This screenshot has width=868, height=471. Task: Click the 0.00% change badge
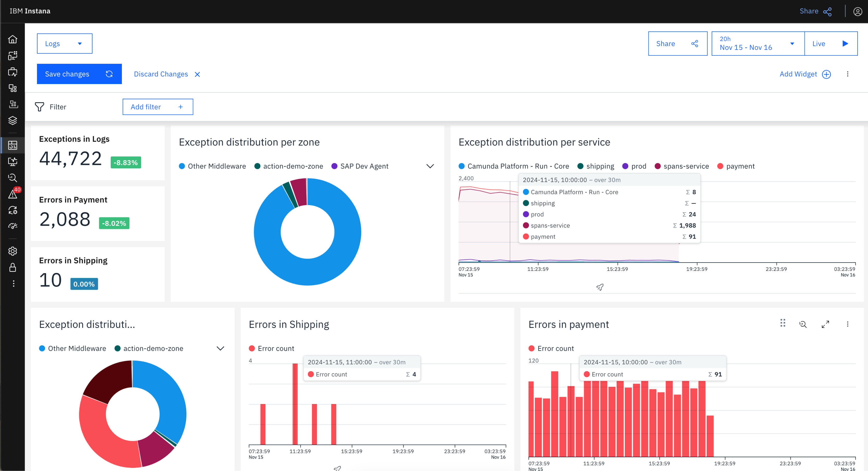(84, 284)
